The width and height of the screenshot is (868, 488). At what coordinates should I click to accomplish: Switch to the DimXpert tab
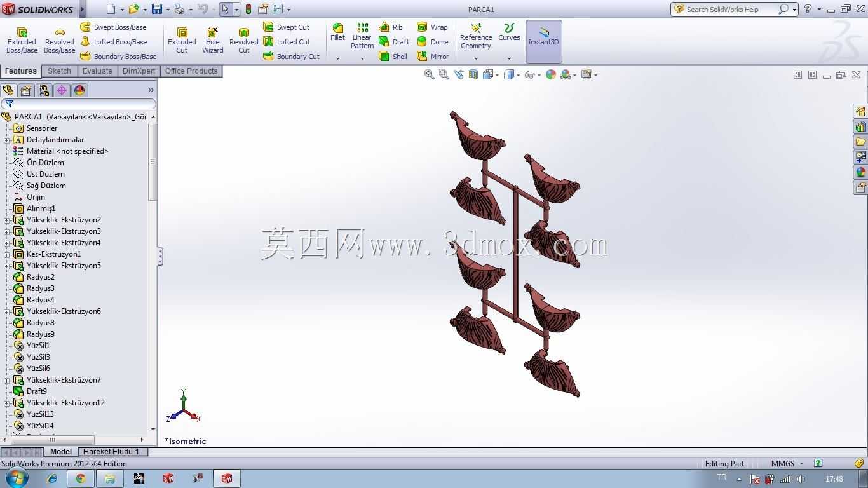139,71
